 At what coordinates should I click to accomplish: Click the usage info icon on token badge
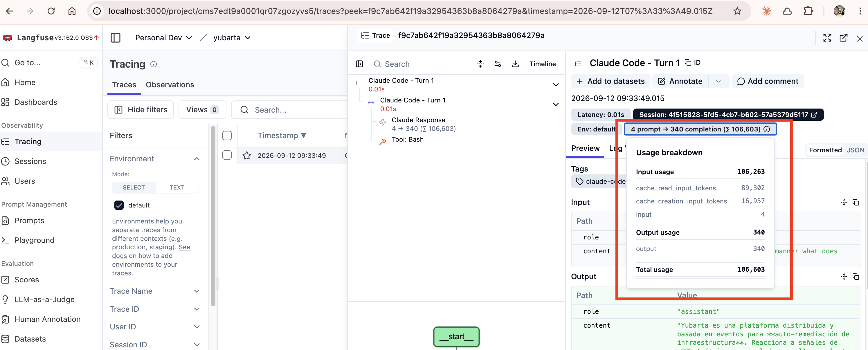click(x=767, y=129)
